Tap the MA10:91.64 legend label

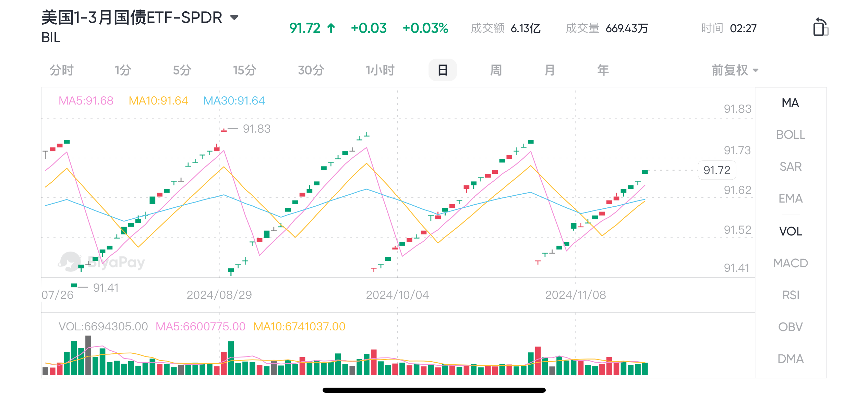tap(158, 101)
